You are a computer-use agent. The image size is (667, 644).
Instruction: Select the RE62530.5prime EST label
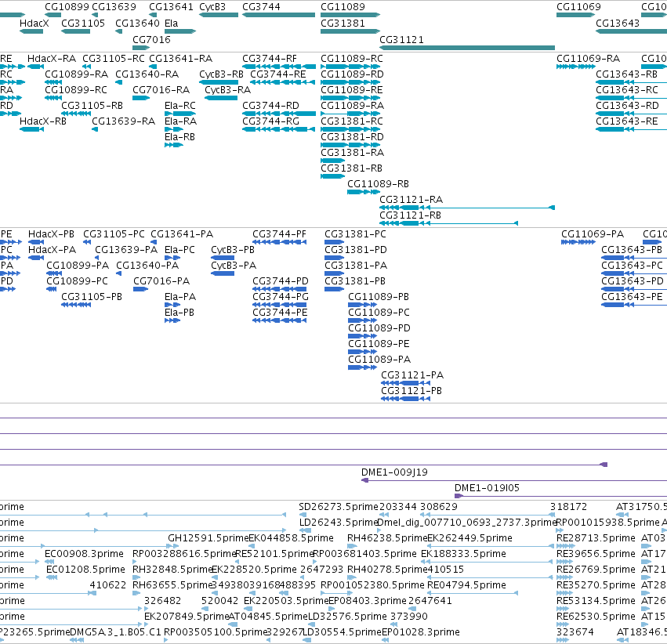pos(596,617)
